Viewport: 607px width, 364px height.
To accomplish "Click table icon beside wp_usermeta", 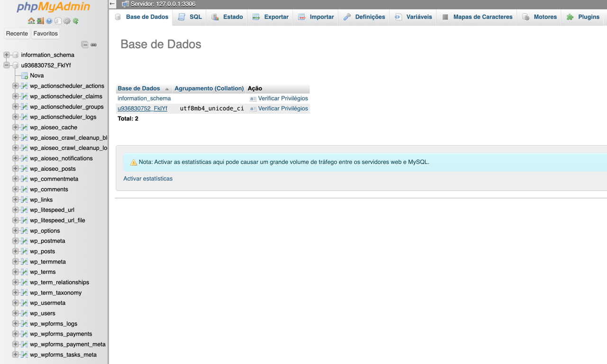I will click(25, 303).
